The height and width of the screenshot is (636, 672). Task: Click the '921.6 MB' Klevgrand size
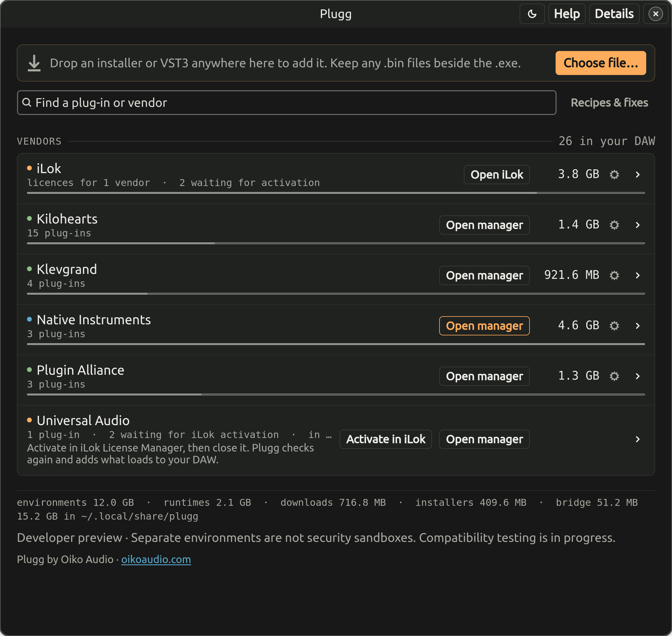tap(571, 275)
